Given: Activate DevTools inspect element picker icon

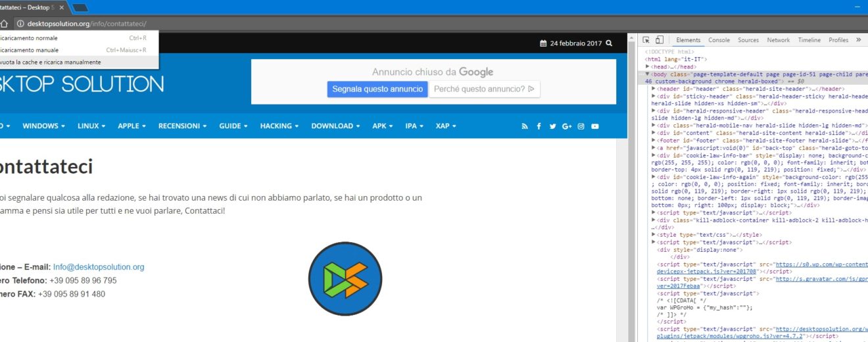Looking at the screenshot, I should pyautogui.click(x=646, y=40).
